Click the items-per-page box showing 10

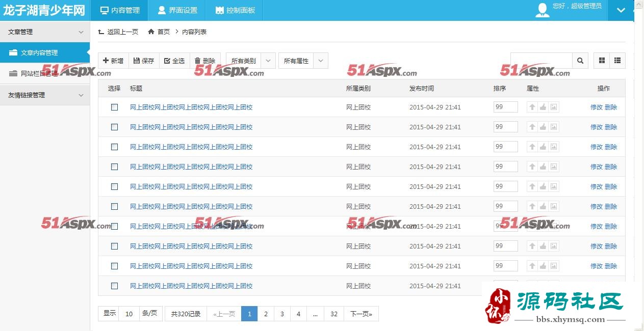click(129, 314)
